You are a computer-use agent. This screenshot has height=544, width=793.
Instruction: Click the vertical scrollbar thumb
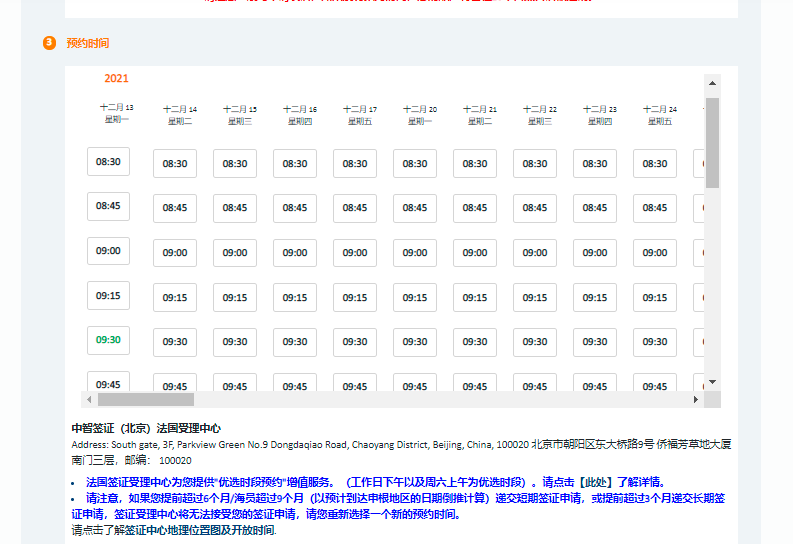tap(712, 143)
